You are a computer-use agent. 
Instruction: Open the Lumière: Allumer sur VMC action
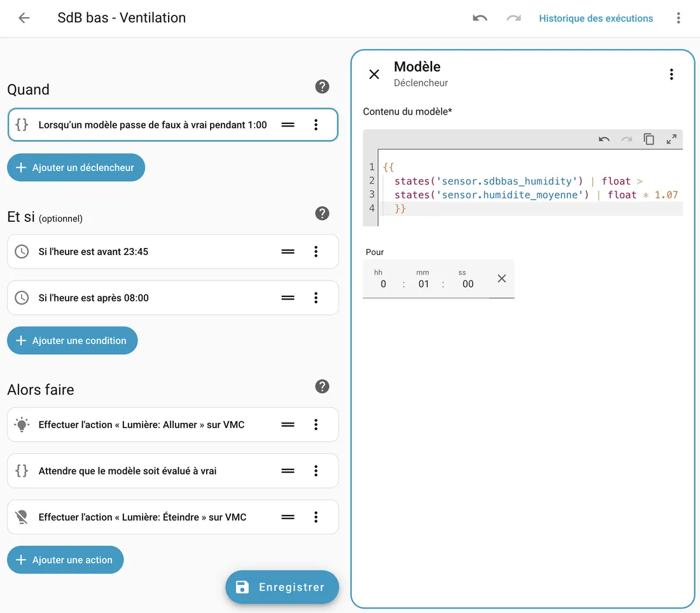[x=172, y=424]
